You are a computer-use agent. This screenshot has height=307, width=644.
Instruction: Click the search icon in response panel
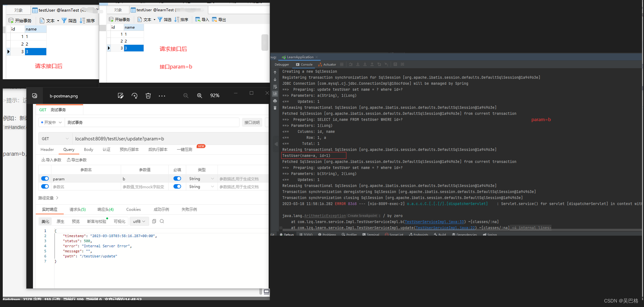(162, 221)
